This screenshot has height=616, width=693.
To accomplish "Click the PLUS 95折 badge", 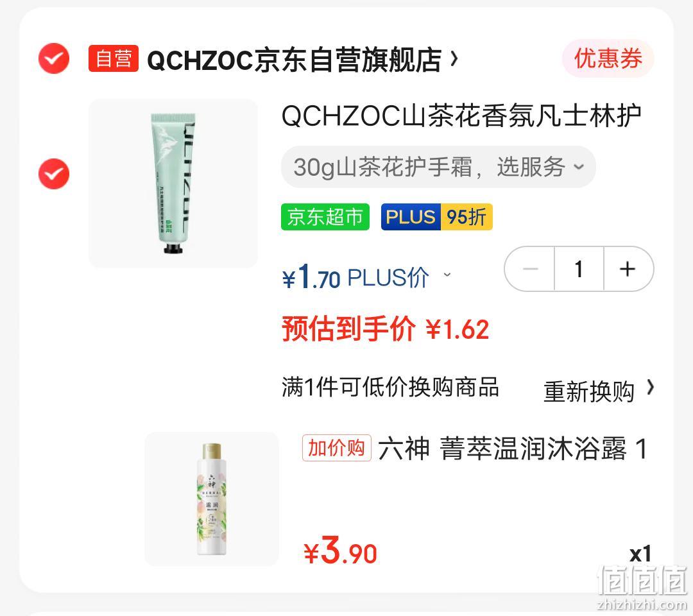I will (x=437, y=217).
